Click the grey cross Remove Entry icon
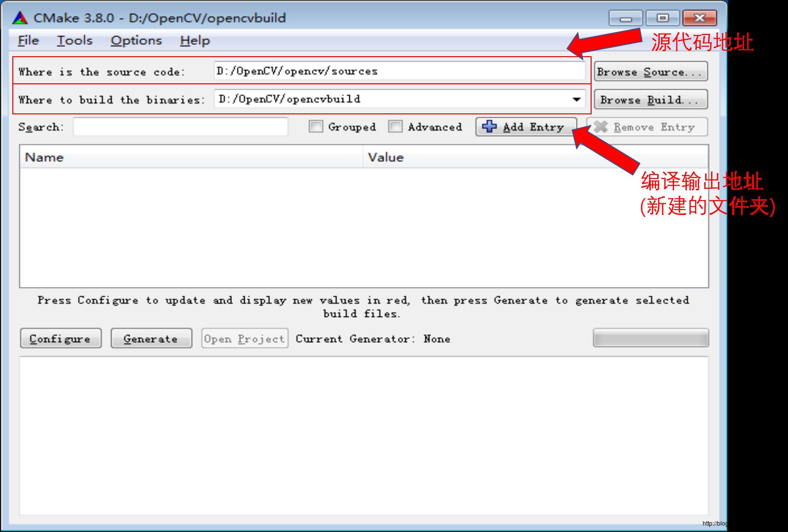The height and width of the screenshot is (532, 788). 600,127
